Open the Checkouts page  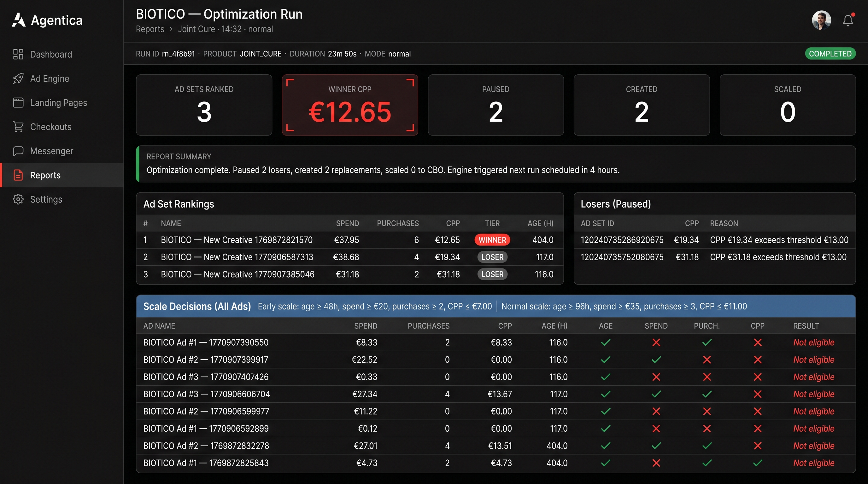click(62, 127)
